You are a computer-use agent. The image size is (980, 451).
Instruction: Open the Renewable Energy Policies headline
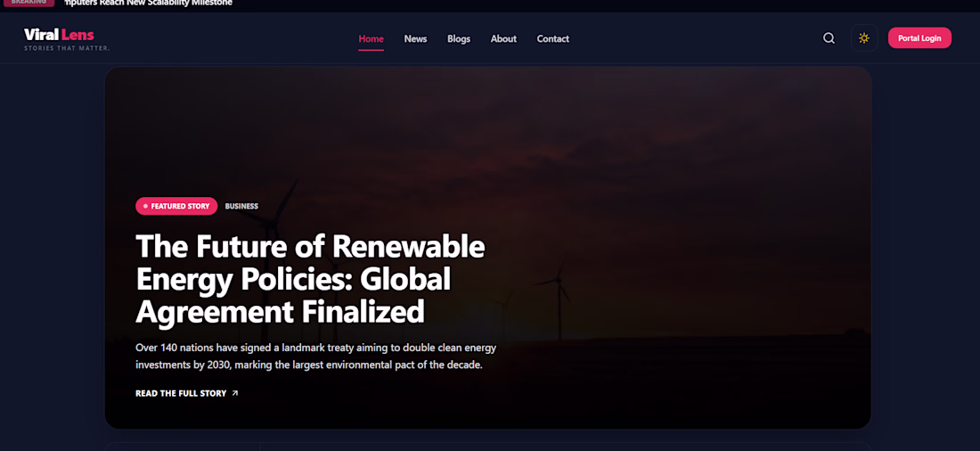[x=310, y=278]
